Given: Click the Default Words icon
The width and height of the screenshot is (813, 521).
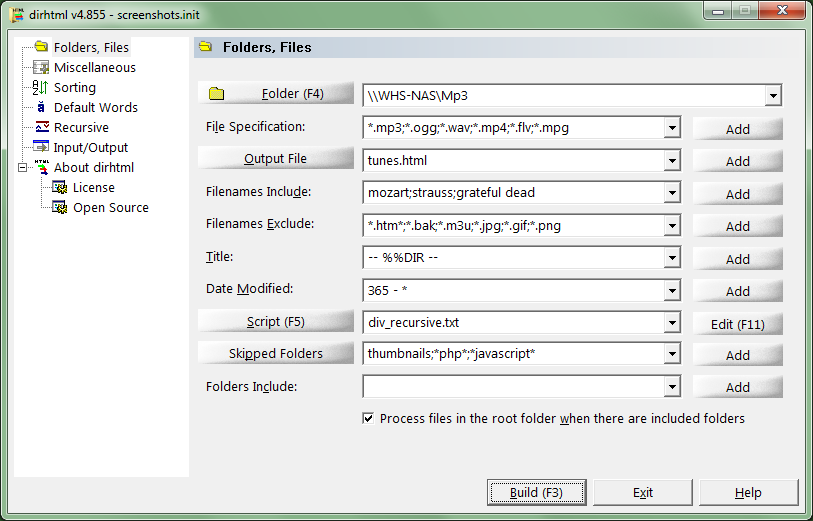Looking at the screenshot, I should [41, 107].
